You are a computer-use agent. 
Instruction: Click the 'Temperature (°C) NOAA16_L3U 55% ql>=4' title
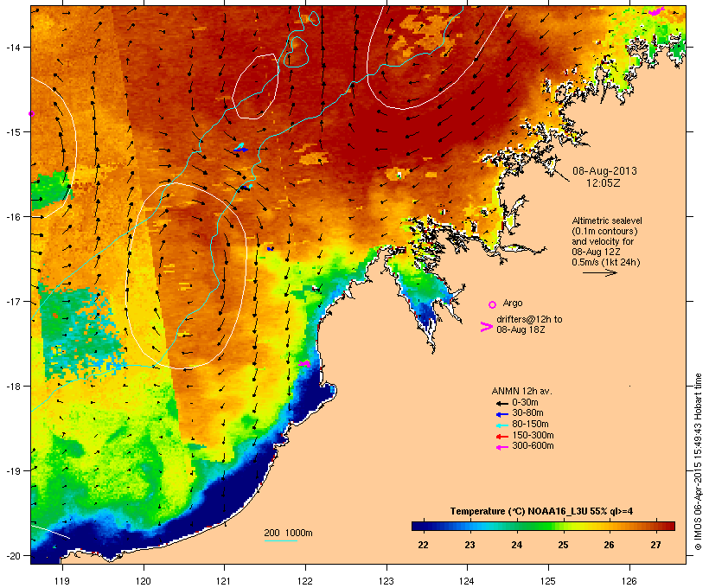tap(541, 511)
